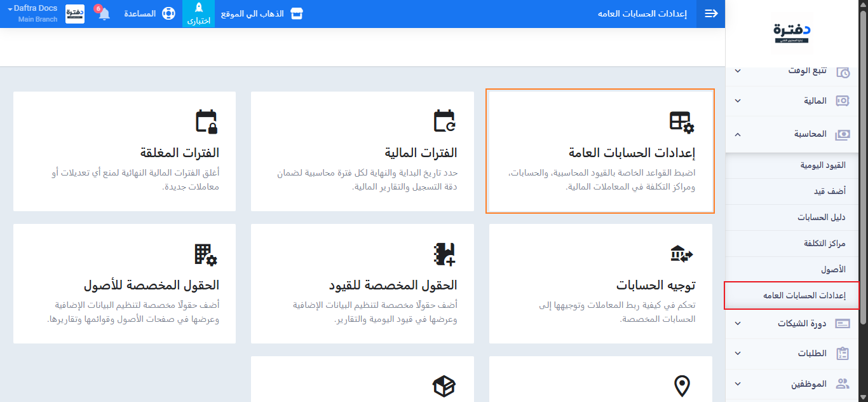
Task: Click the الفترات المغلقة calendar lock icon
Action: [x=206, y=121]
